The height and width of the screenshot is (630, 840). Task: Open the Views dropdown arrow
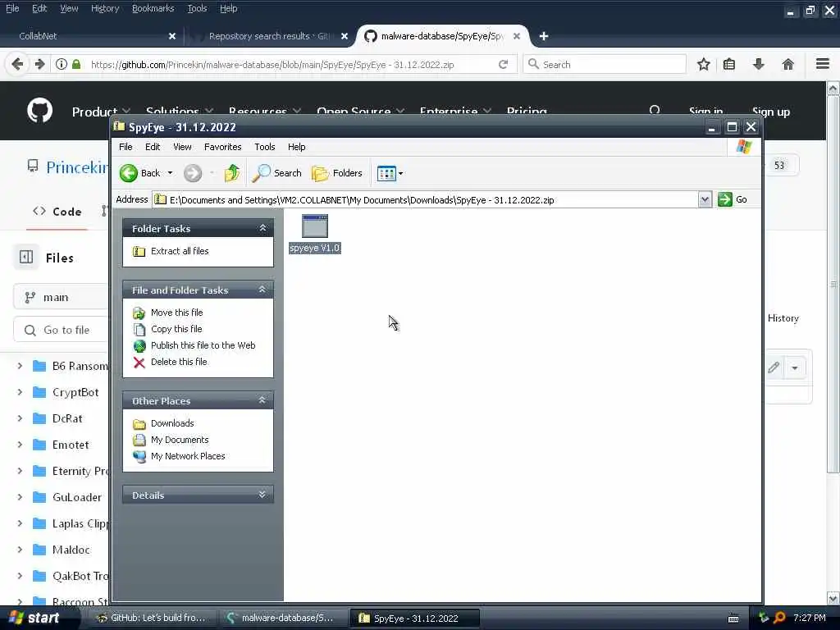400,174
